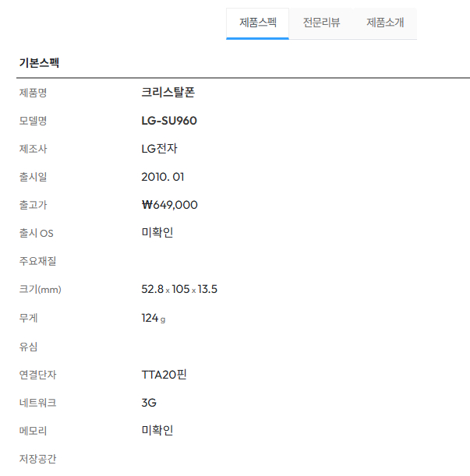The image size is (470, 476).
Task: Click the weight value 124 g
Action: click(154, 318)
